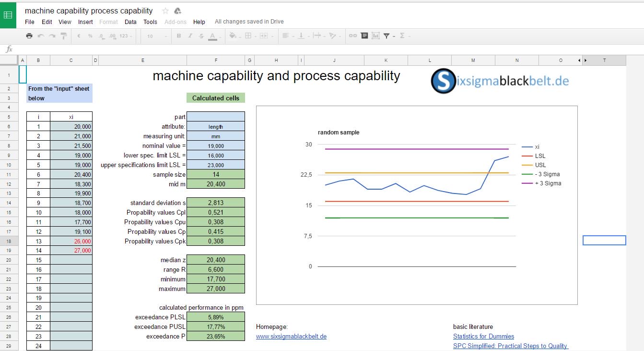Open the functions sigma dropdown

tap(404, 36)
